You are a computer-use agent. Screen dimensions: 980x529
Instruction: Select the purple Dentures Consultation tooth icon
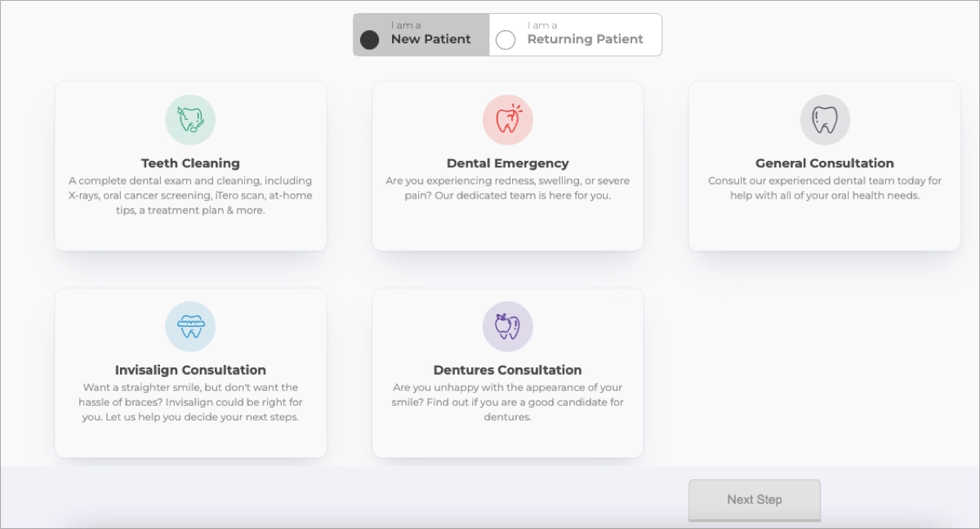point(507,327)
